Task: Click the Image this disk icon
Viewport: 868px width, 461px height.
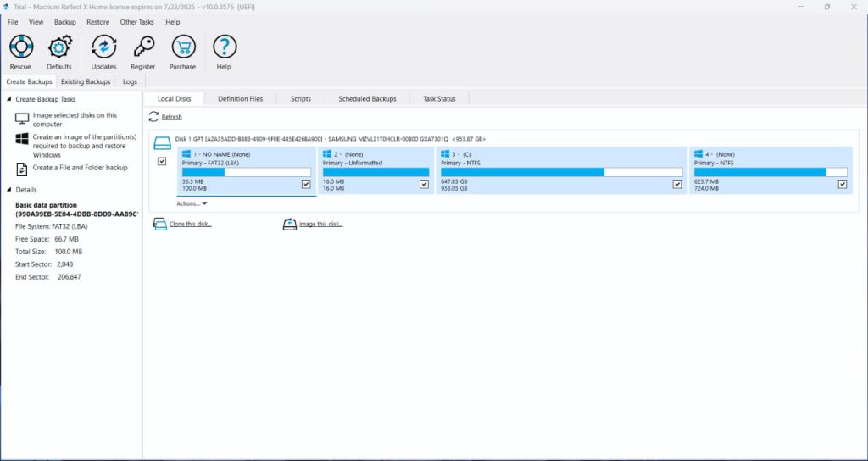Action: click(x=290, y=224)
